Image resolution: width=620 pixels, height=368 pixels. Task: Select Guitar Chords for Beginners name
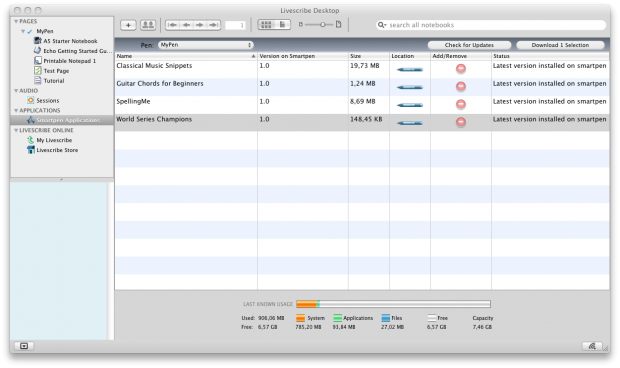click(160, 83)
